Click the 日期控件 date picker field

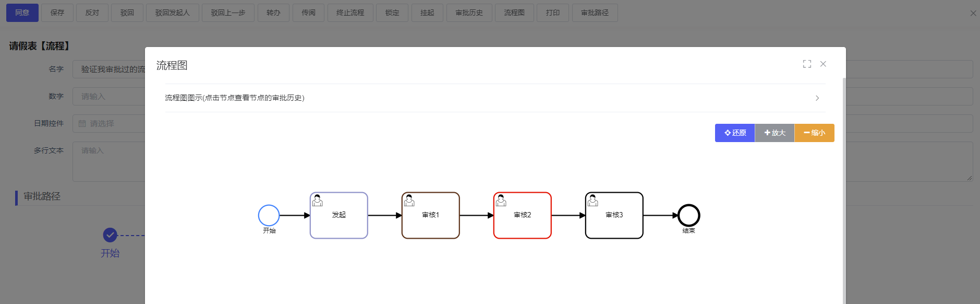[x=110, y=124]
